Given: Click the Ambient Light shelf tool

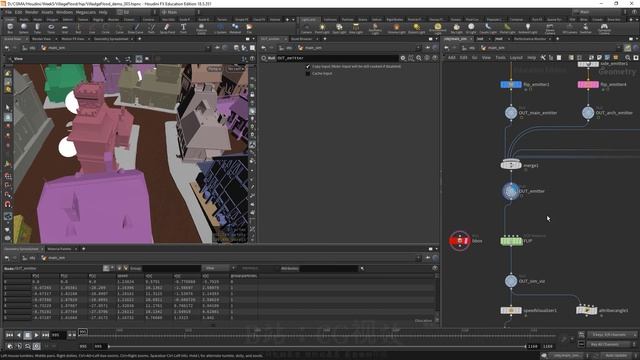Looking at the screenshot, I should (528, 28).
